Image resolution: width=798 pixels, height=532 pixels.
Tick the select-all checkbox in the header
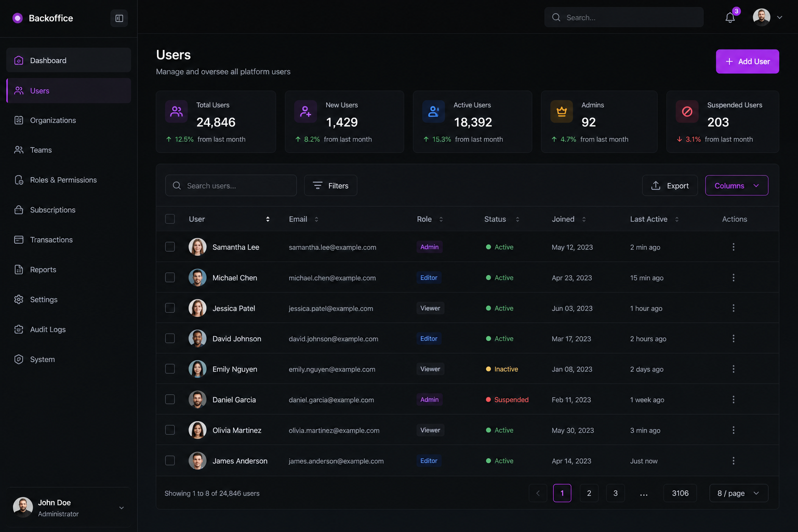(x=170, y=219)
